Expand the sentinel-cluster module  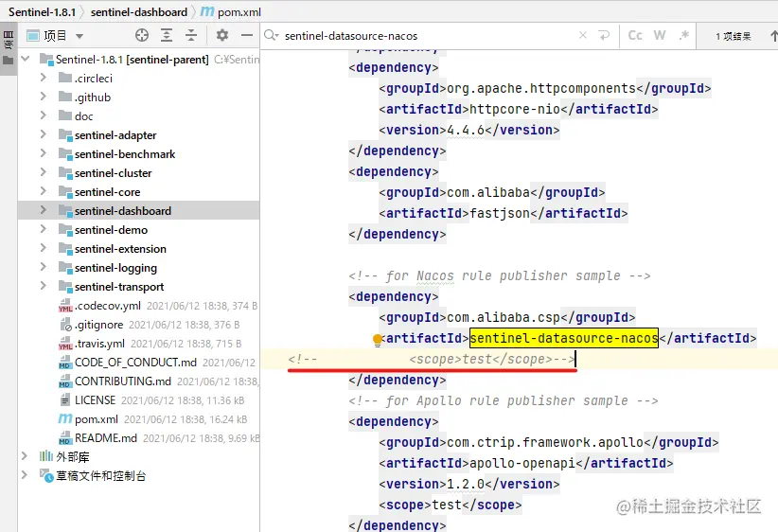43,172
